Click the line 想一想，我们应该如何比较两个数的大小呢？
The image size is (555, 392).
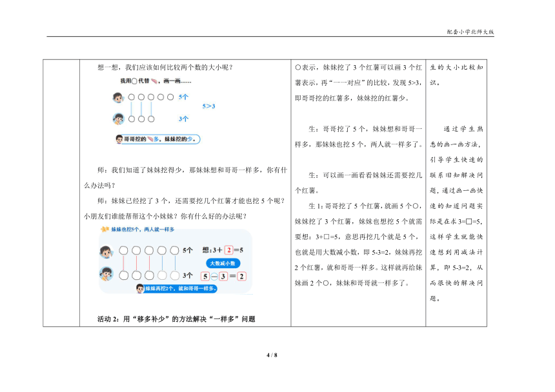tap(165, 67)
